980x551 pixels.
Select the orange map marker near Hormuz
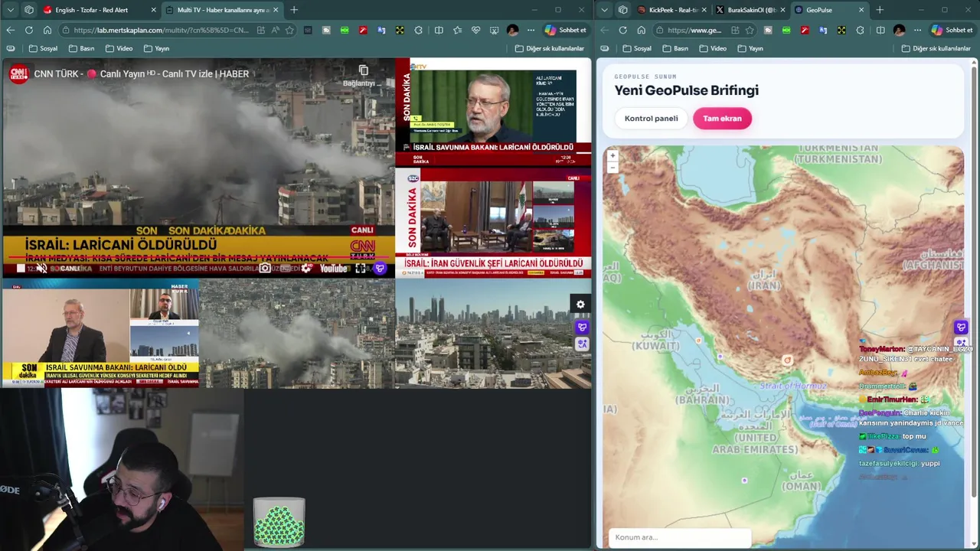[787, 360]
